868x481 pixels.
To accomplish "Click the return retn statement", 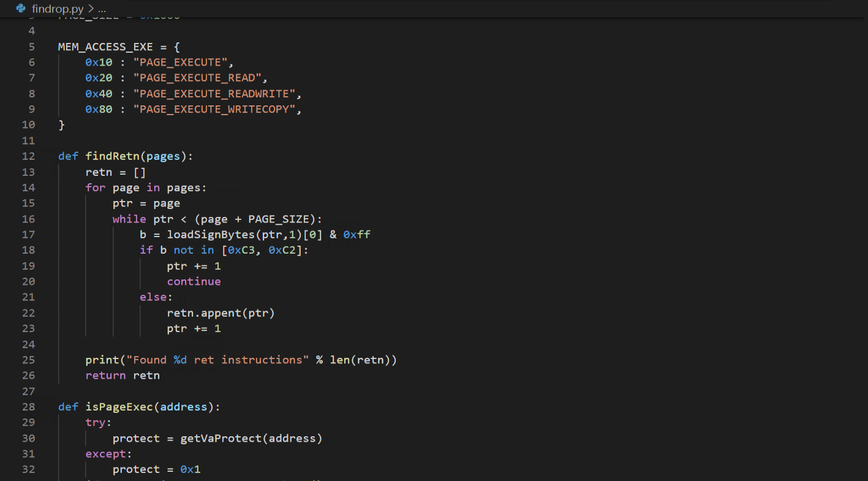I will point(123,376).
